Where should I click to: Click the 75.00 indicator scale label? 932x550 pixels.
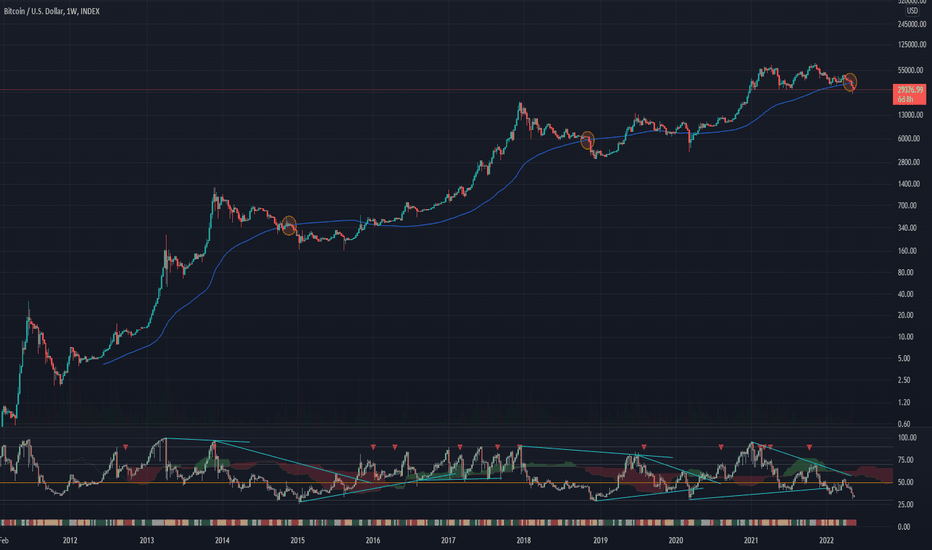(906, 460)
